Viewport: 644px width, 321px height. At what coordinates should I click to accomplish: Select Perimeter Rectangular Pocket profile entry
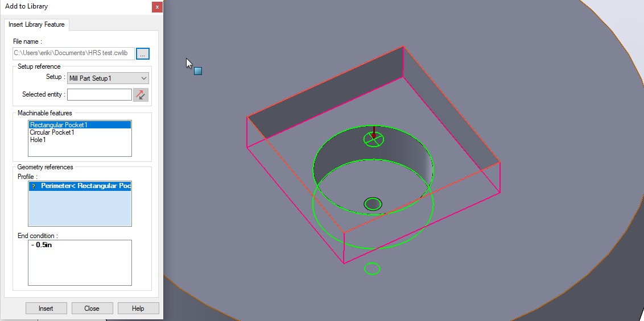[x=80, y=186]
